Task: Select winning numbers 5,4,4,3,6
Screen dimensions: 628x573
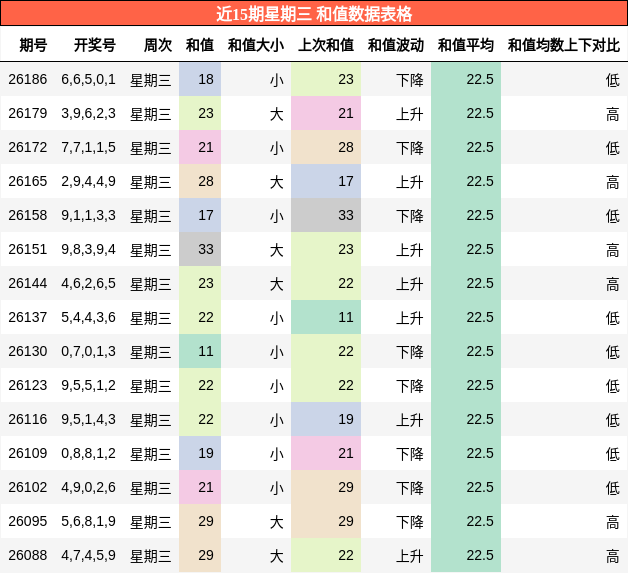Action: click(x=89, y=318)
